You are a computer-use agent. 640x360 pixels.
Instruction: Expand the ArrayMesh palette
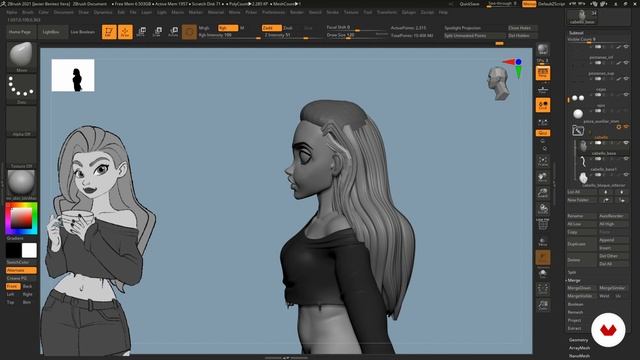579,348
